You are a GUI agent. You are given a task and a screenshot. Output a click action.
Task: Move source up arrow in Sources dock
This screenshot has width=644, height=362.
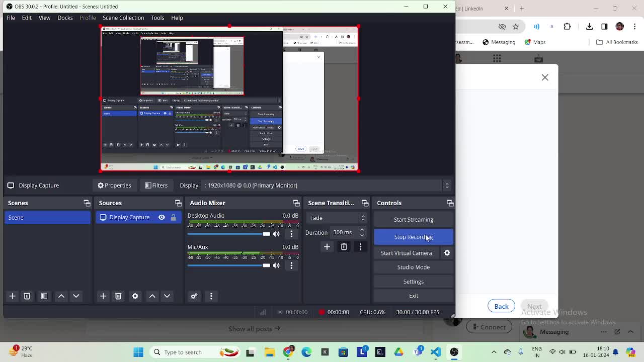click(x=152, y=296)
